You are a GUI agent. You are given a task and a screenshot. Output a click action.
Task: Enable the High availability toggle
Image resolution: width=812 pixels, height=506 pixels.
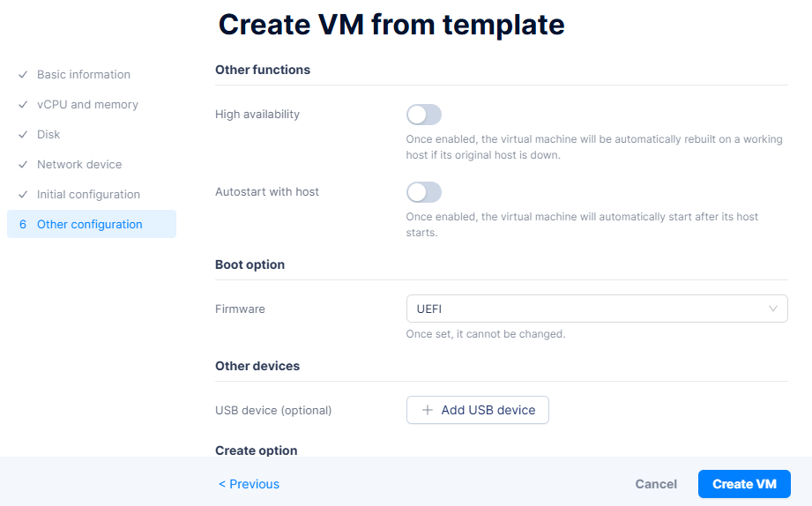(x=423, y=115)
